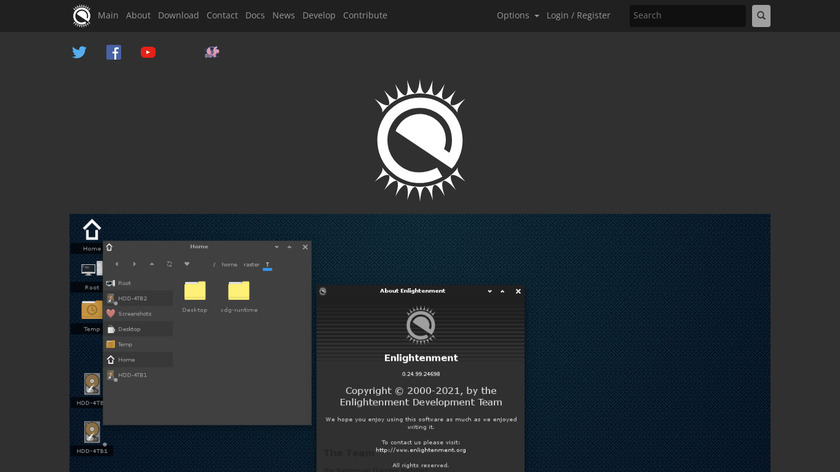
Task: Click the pink social icon after YouTube
Action: tap(212, 52)
